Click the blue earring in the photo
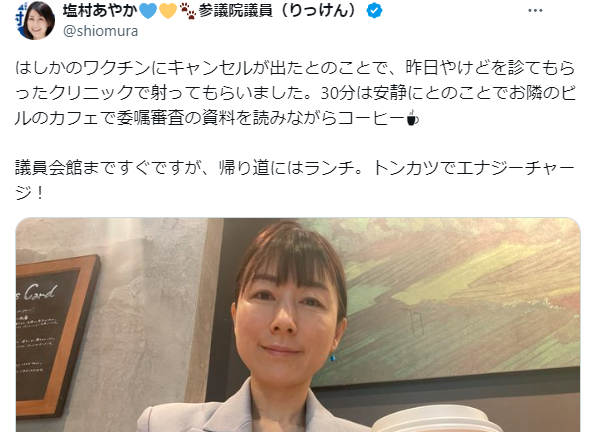 [333, 358]
